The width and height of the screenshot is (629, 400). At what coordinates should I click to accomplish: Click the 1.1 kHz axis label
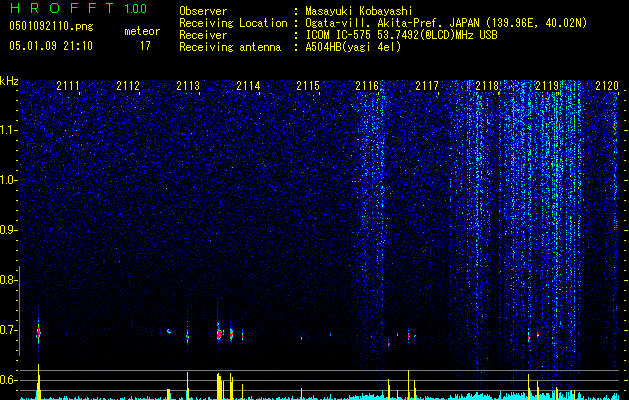[9, 130]
